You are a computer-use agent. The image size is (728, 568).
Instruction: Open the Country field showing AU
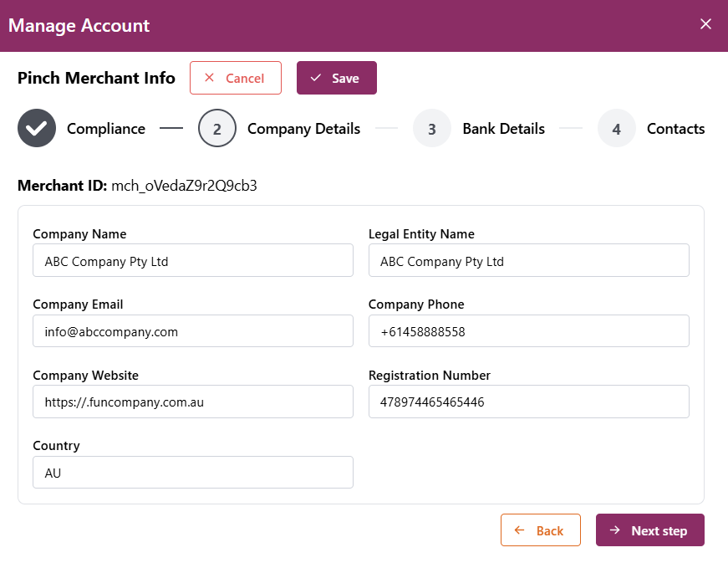pos(193,473)
